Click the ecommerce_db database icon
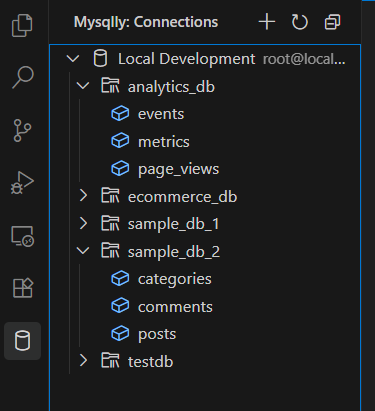Screen dimensions: 375x411 (x=110, y=196)
